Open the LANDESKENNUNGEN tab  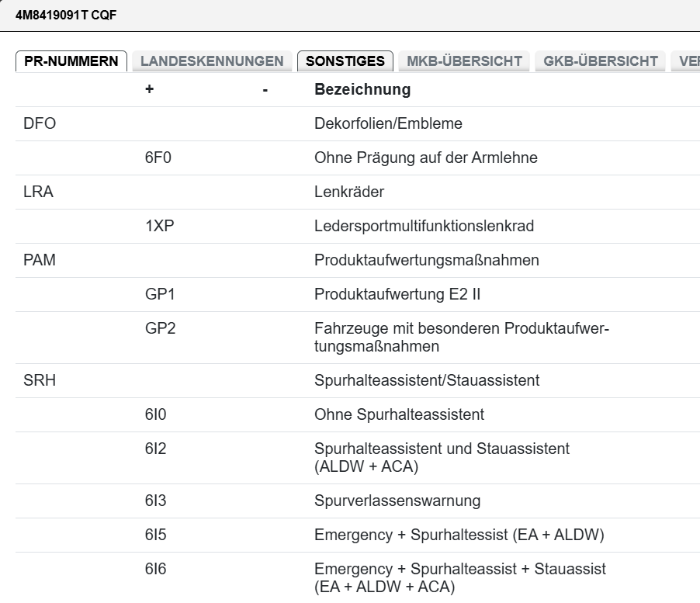coord(212,61)
